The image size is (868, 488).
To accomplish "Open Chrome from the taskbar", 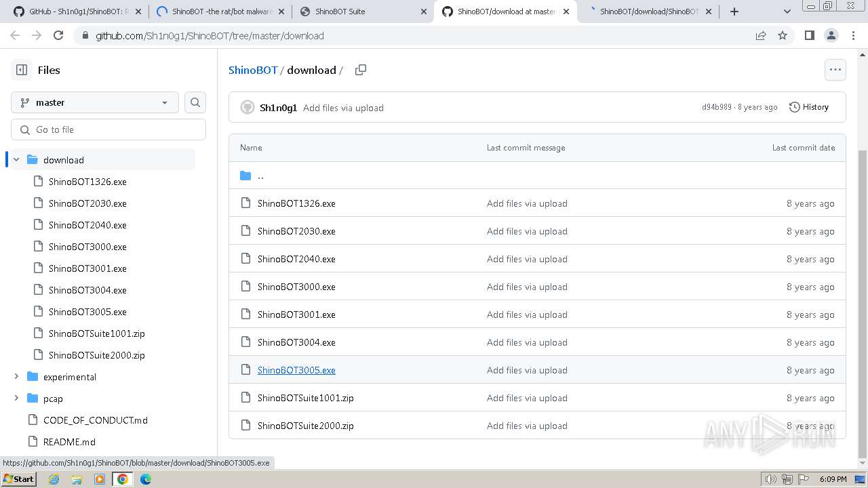I will tap(123, 479).
